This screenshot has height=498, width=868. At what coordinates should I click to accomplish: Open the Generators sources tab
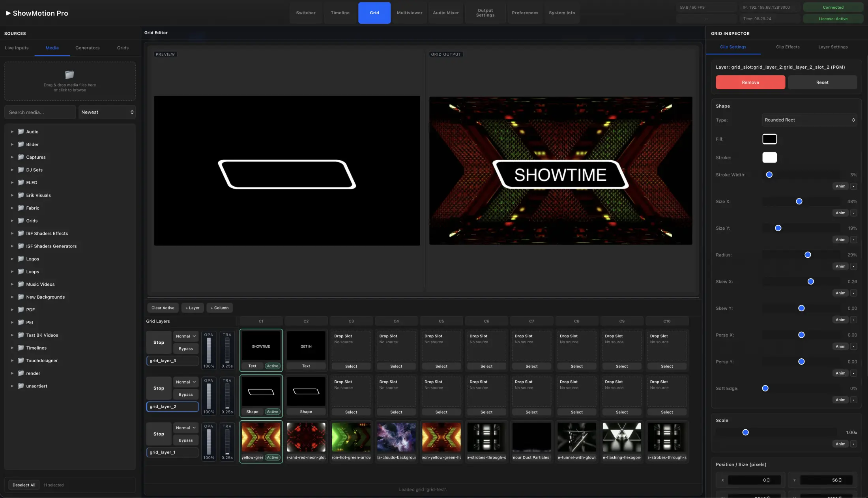coord(87,48)
